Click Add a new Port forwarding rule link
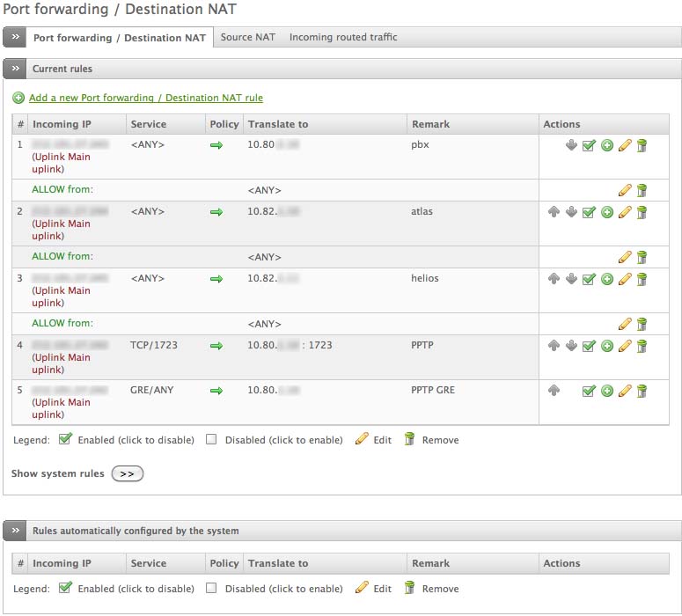The width and height of the screenshot is (682, 616). coord(145,98)
